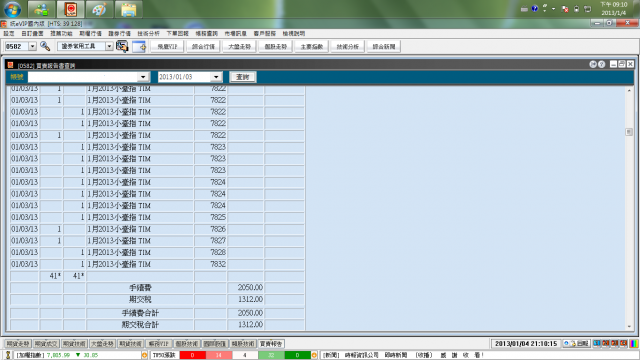This screenshot has width=640, height=360.
Task: Open the 設定 menu
Action: pyautogui.click(x=9, y=33)
